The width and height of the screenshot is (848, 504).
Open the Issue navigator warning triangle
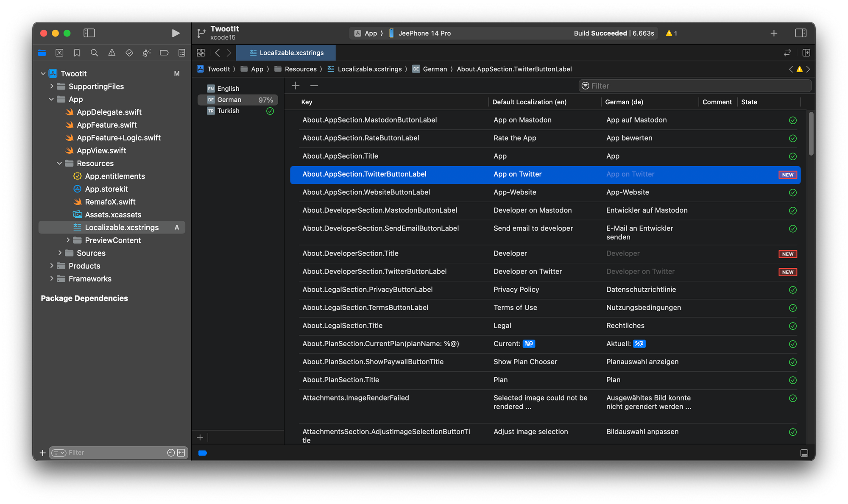point(112,53)
